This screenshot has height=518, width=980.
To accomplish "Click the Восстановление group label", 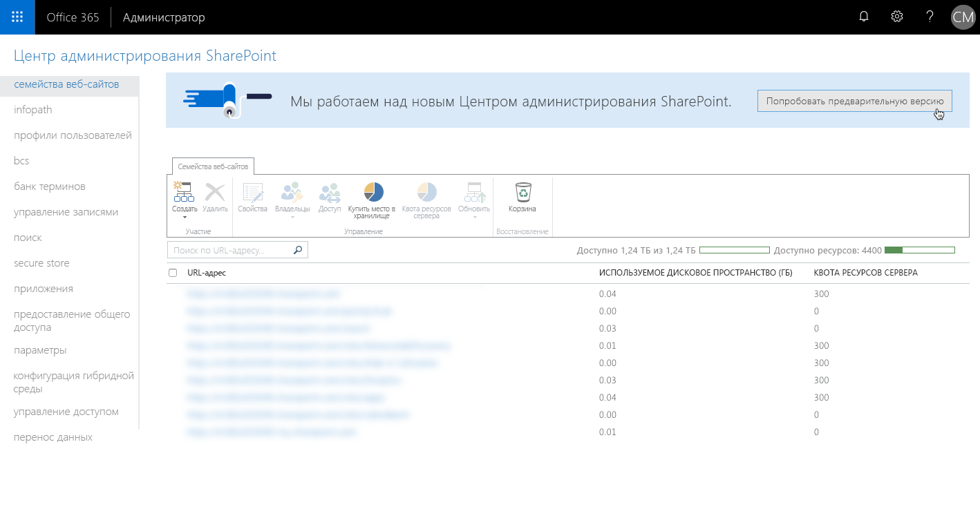I will [522, 231].
